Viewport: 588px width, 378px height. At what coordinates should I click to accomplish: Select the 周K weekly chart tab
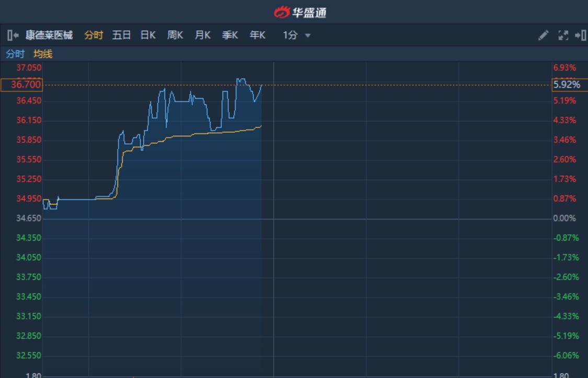(175, 36)
